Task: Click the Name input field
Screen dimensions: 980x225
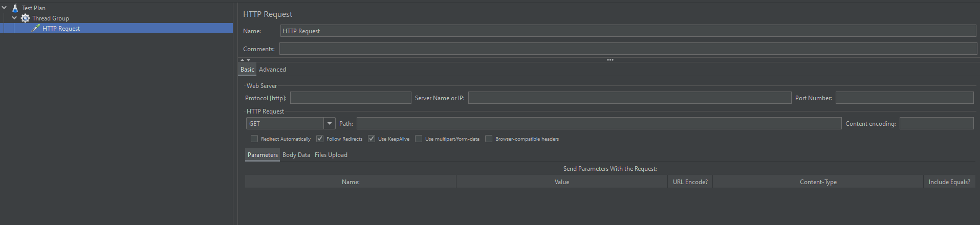Action: click(x=628, y=31)
